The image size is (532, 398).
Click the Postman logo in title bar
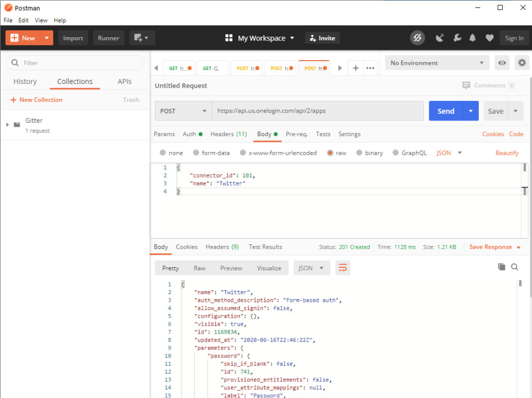[x=9, y=7]
